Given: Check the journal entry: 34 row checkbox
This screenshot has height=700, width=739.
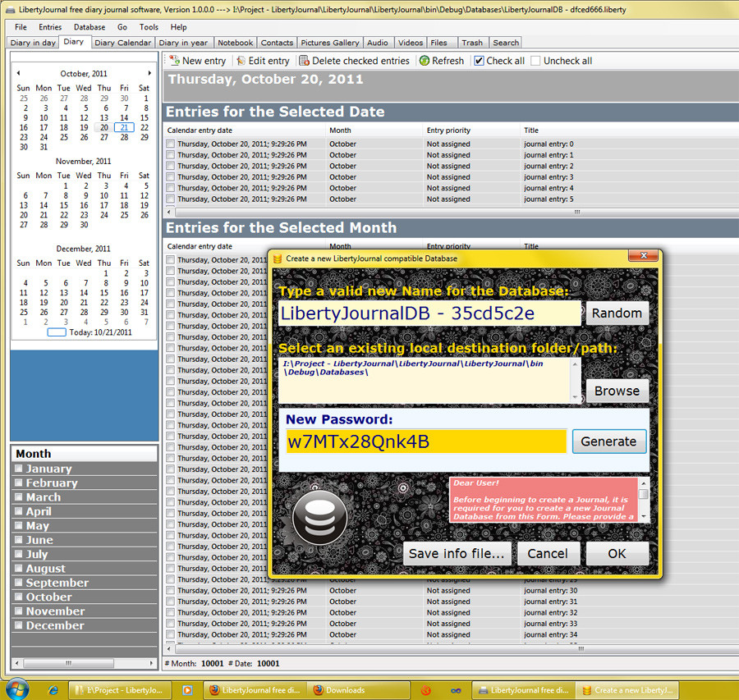Looking at the screenshot, I should (171, 634).
